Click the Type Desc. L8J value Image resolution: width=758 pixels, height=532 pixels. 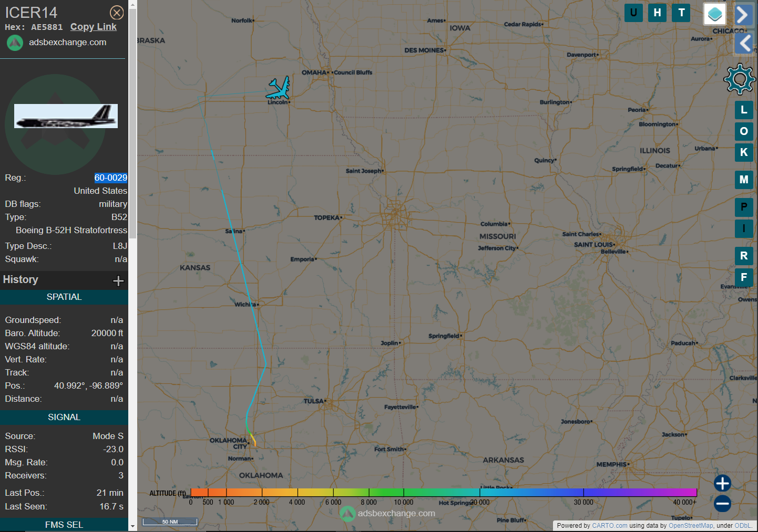[x=120, y=246]
